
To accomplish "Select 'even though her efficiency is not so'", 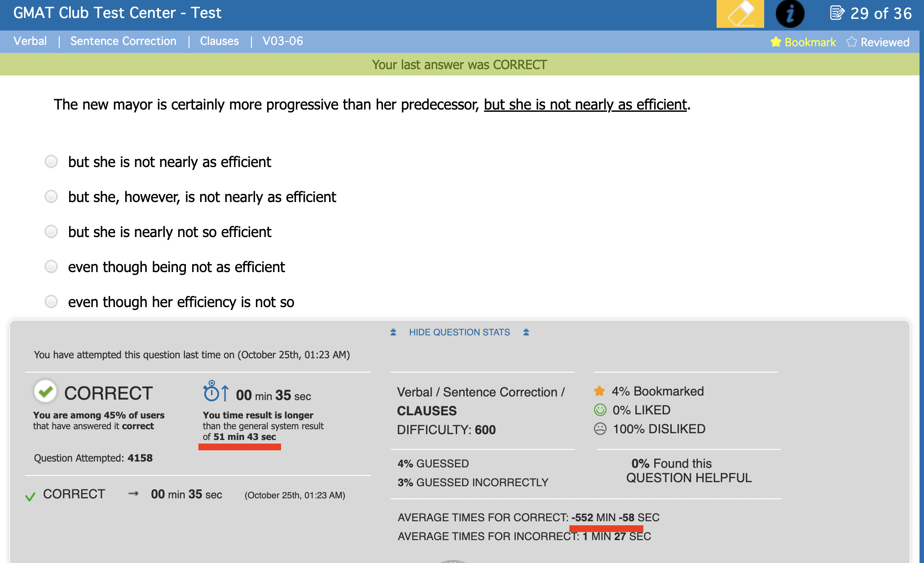I will point(52,302).
